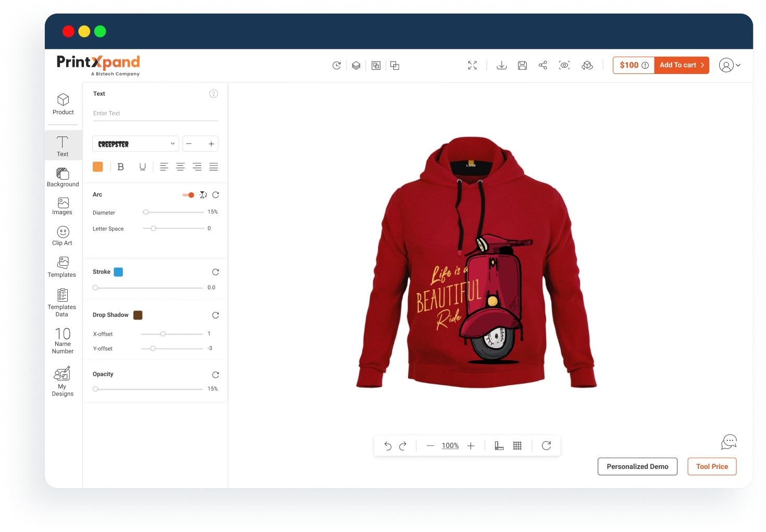
Task: Adjust the Opacity slider
Action: (148, 389)
